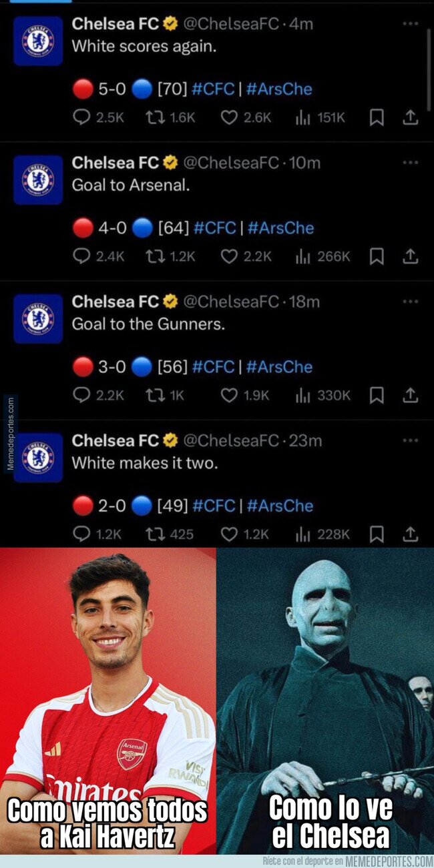434x868 pixels.
Task: Open the #CFC hashtag in the 4-0 tweet
Action: [x=215, y=228]
